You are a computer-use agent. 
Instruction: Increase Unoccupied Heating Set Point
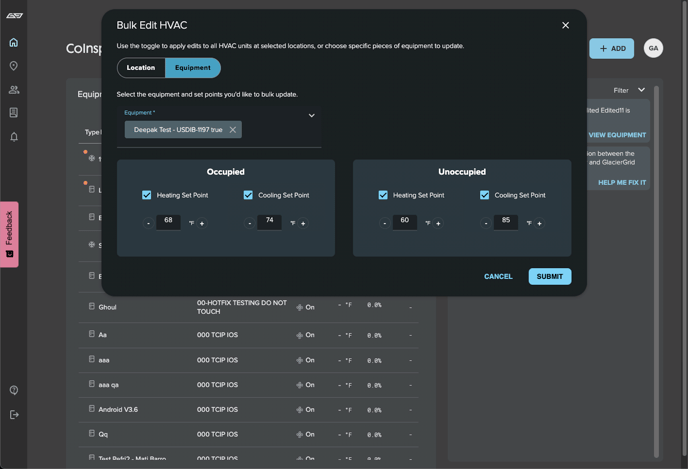438,223
